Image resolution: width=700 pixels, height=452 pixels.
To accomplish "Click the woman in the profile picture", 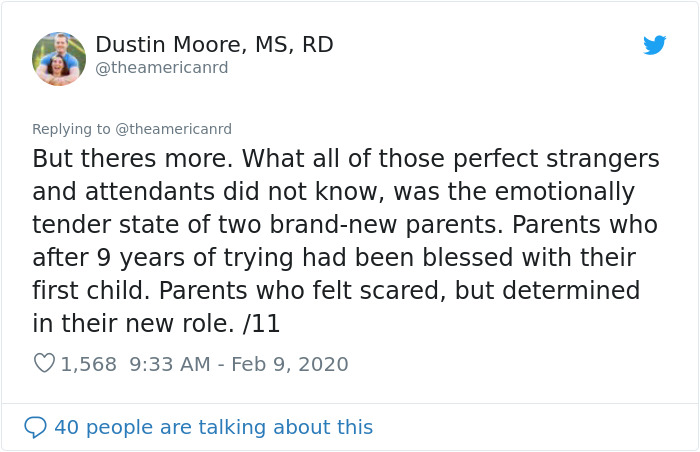I will (x=57, y=67).
